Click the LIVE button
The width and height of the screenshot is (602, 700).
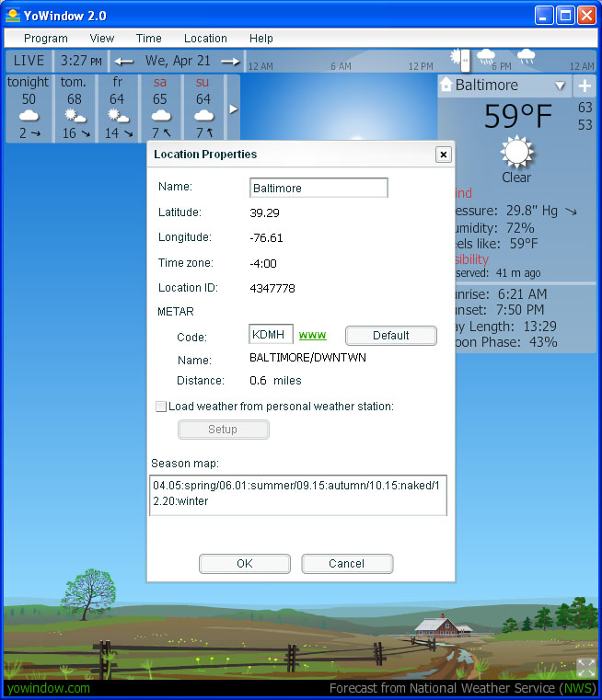pyautogui.click(x=29, y=61)
